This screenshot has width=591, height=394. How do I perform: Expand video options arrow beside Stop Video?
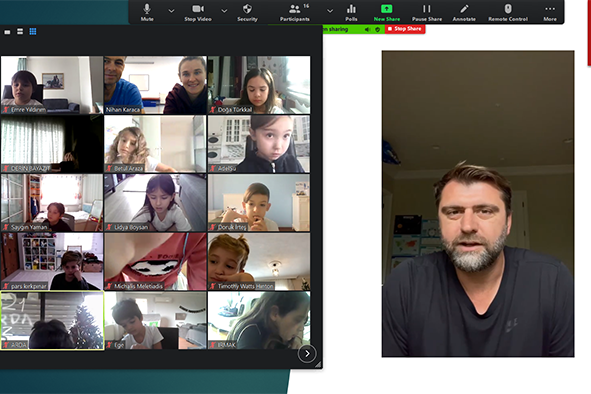(224, 11)
